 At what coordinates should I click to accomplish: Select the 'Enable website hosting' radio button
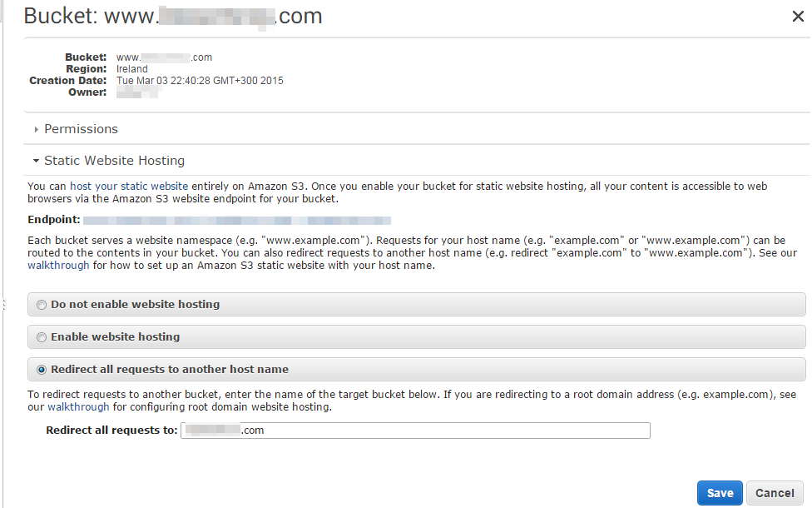pos(42,337)
